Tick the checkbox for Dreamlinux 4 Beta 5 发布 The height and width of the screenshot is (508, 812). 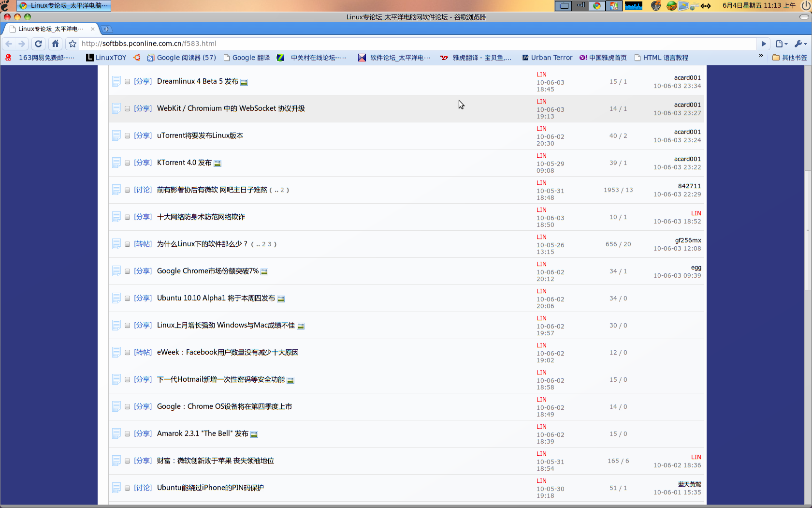(x=128, y=82)
